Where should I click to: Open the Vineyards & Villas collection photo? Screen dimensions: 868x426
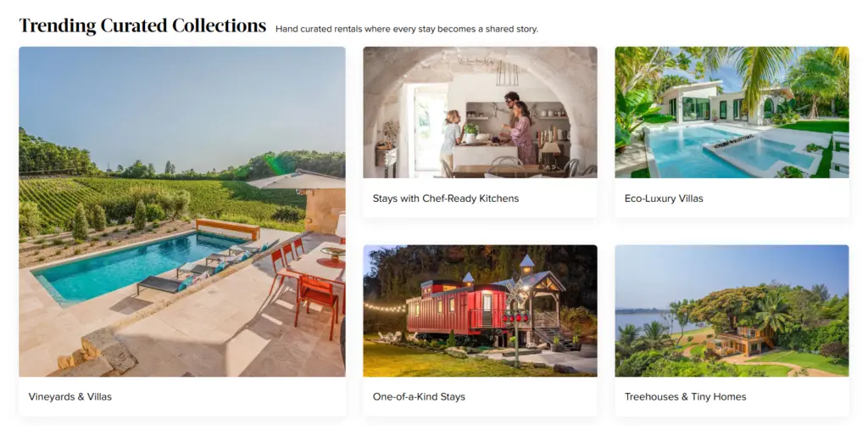[x=182, y=211]
